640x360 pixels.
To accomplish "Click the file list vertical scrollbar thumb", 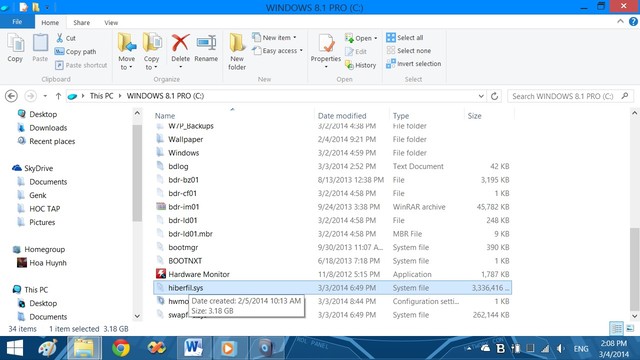I will click(x=634, y=269).
